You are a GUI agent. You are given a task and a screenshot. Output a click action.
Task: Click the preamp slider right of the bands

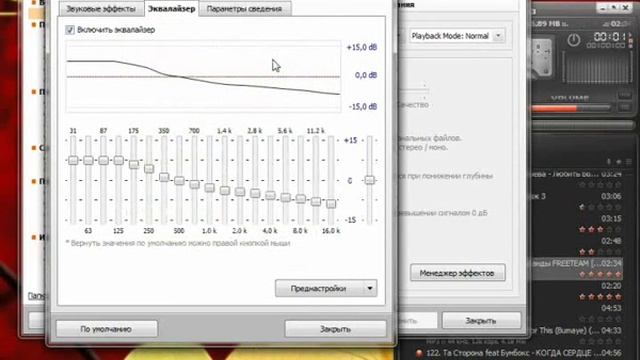pyautogui.click(x=369, y=180)
